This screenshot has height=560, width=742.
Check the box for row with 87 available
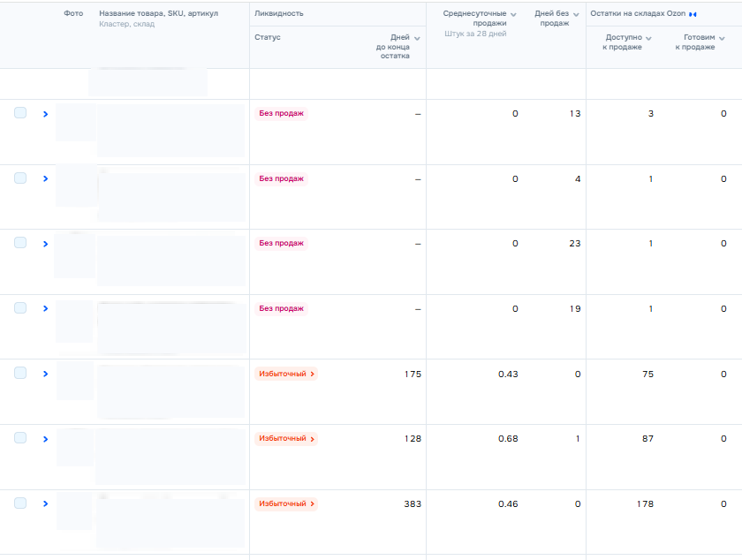[x=20, y=438]
